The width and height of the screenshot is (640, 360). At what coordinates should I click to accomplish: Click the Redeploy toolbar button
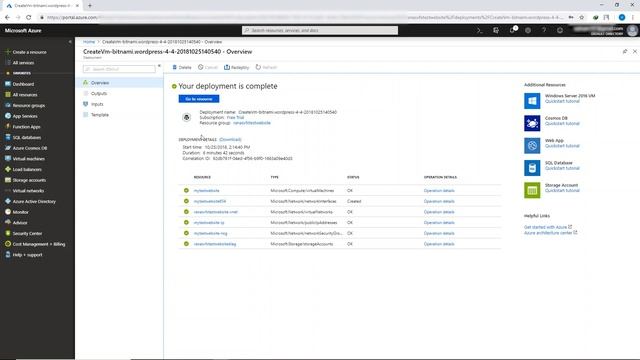(x=236, y=67)
